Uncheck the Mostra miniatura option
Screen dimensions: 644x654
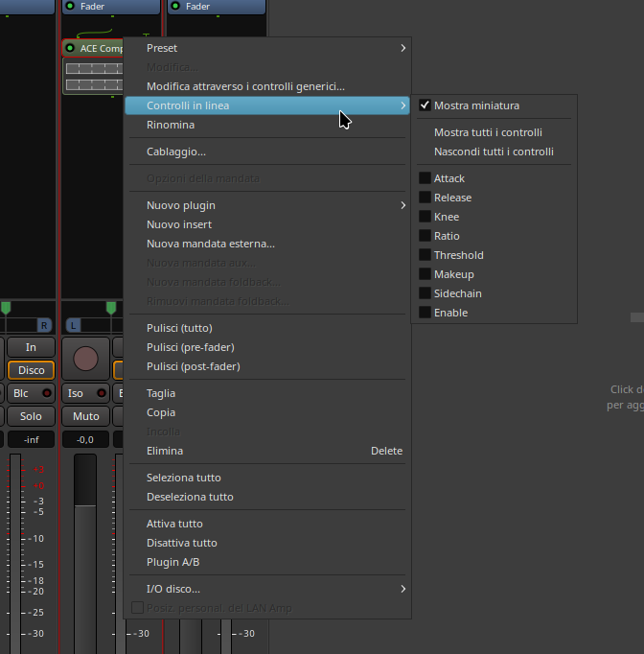pos(425,105)
